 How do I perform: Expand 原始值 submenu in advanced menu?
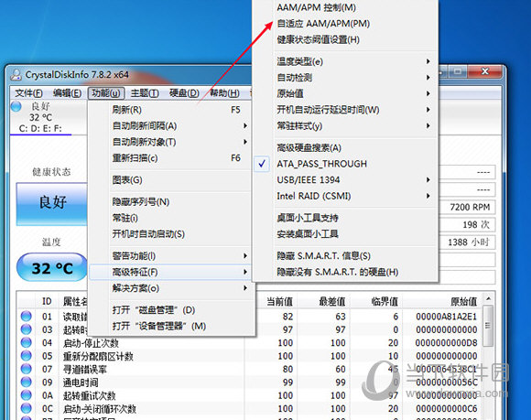coord(345,93)
